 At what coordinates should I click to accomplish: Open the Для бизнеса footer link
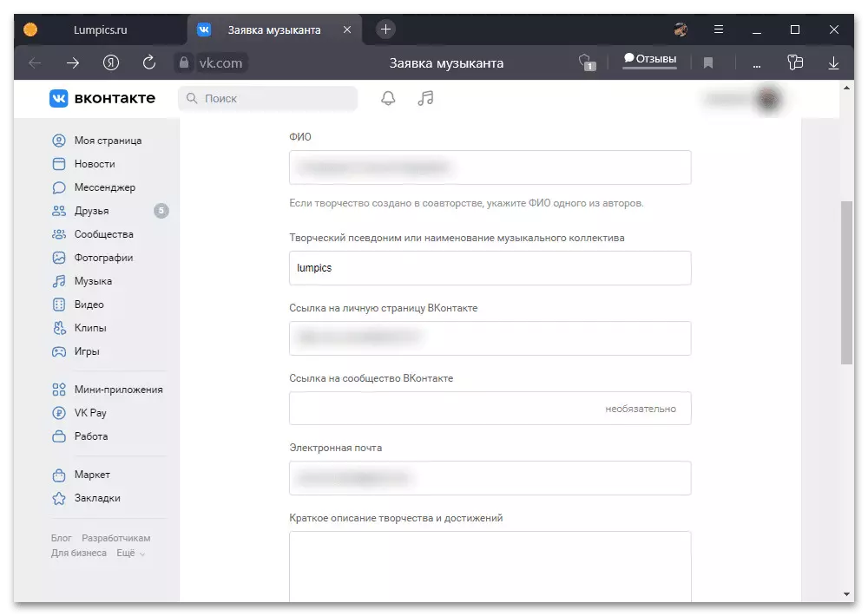point(79,553)
